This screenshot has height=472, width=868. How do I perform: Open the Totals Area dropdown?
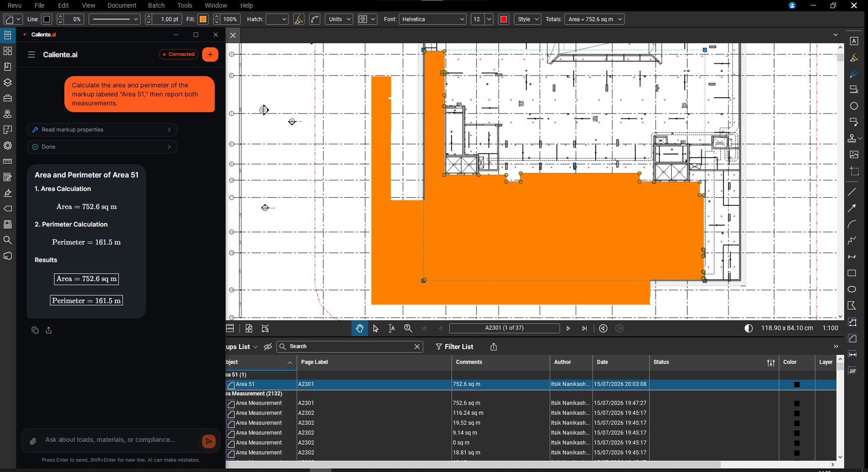pos(594,19)
